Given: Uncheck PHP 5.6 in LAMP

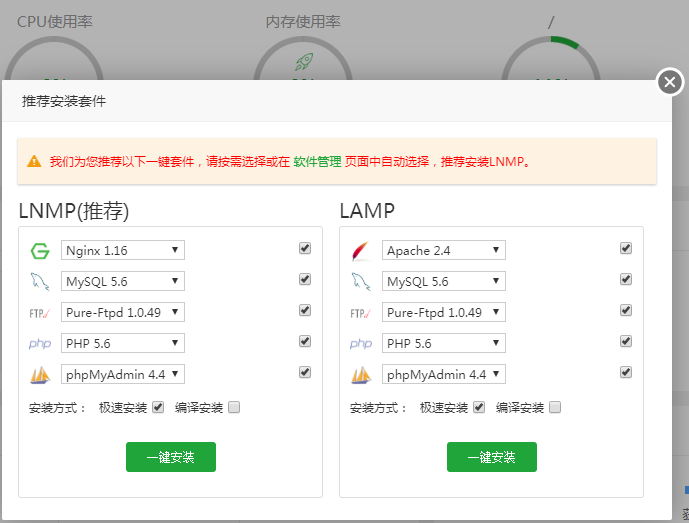Looking at the screenshot, I should click(626, 341).
